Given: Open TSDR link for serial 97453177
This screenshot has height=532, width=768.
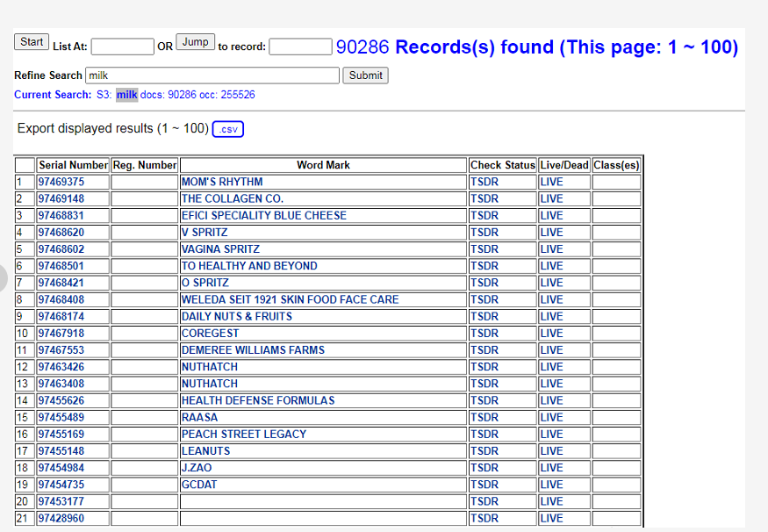Looking at the screenshot, I should (x=484, y=501).
